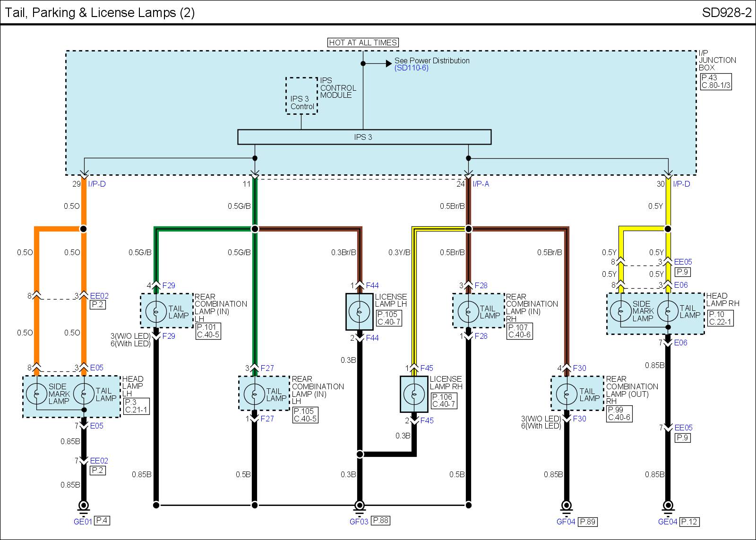The width and height of the screenshot is (756, 540).
Task: Open the GF04 ground point link
Action: tap(566, 522)
